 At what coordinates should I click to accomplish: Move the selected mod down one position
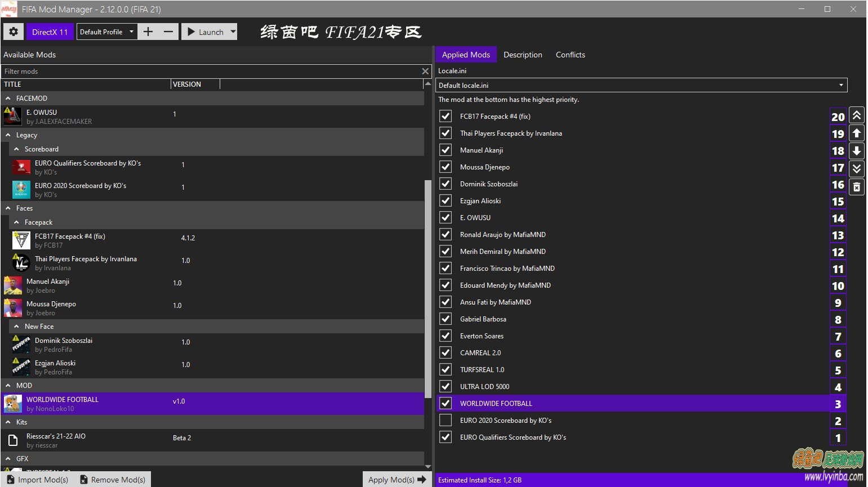[x=856, y=151]
